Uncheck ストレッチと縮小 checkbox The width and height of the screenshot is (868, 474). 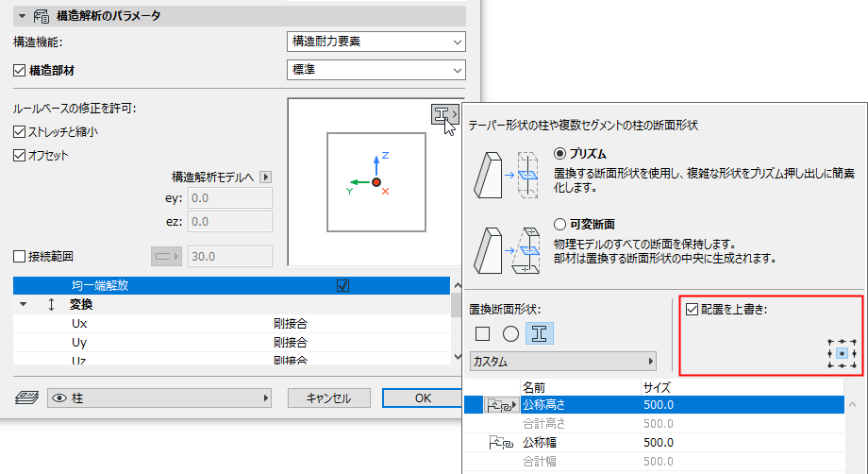[20, 132]
